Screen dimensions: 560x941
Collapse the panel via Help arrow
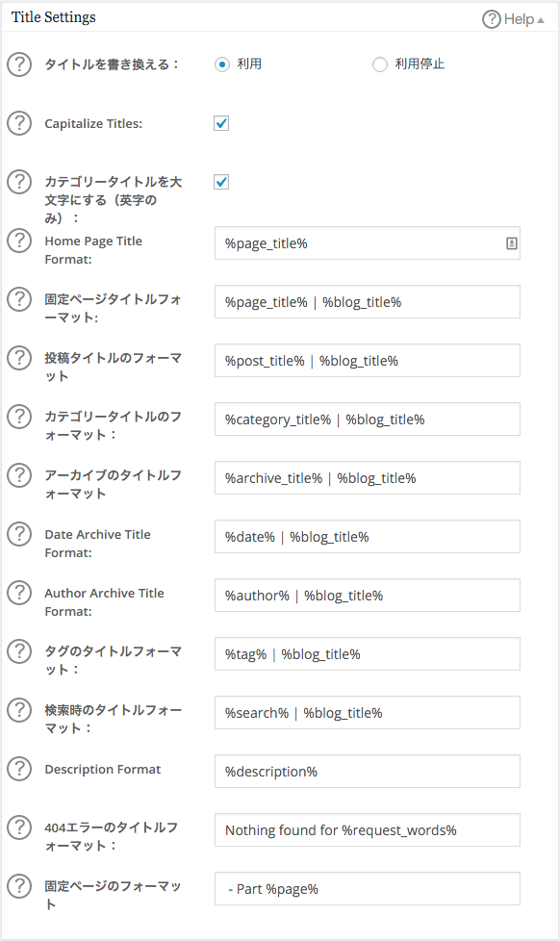point(542,18)
